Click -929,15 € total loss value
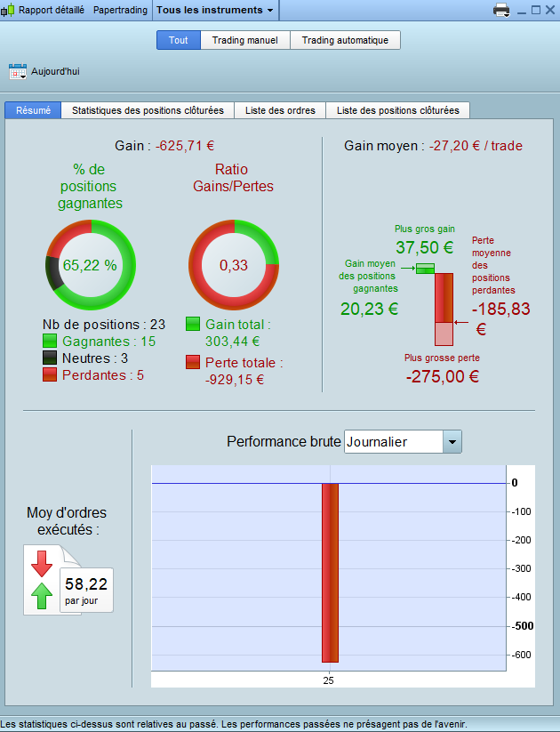Viewport: 560px width, 732px height. pos(235,379)
